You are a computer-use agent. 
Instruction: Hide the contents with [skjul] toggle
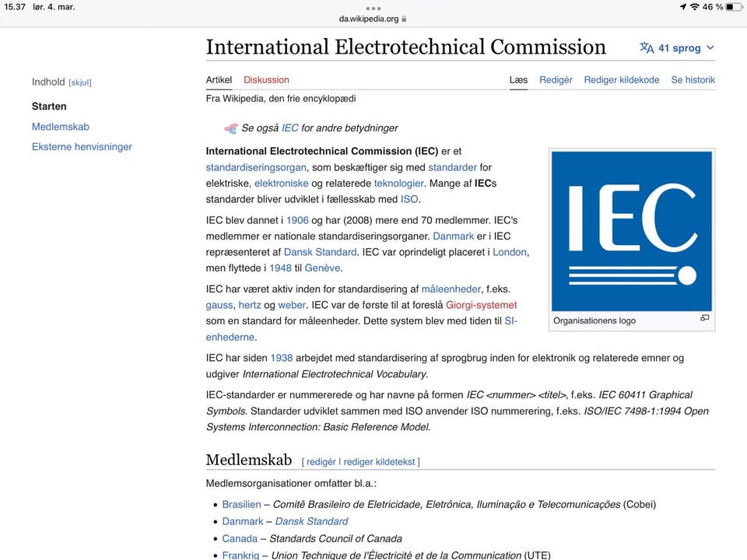coord(80,82)
